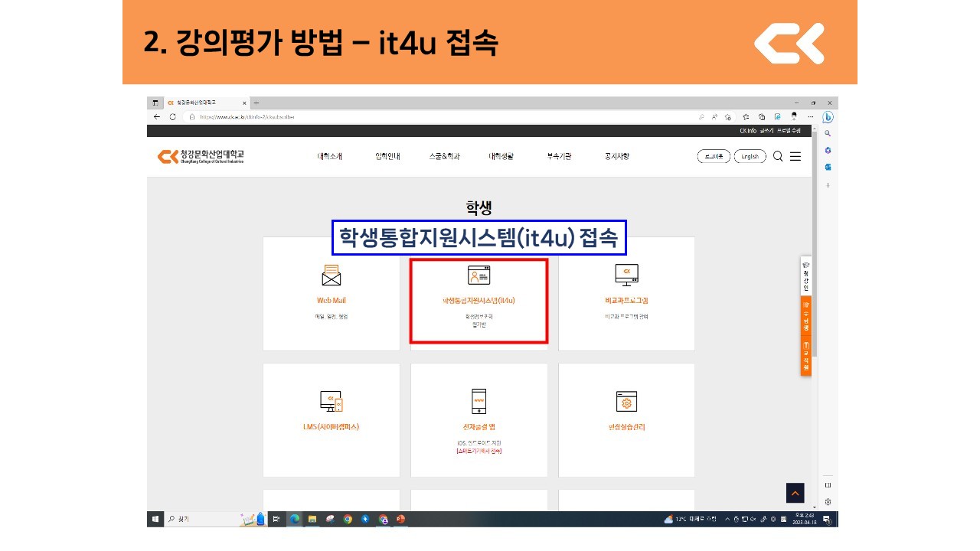Open the 대학소개 menu
The height and width of the screenshot is (551, 980).
click(x=330, y=156)
